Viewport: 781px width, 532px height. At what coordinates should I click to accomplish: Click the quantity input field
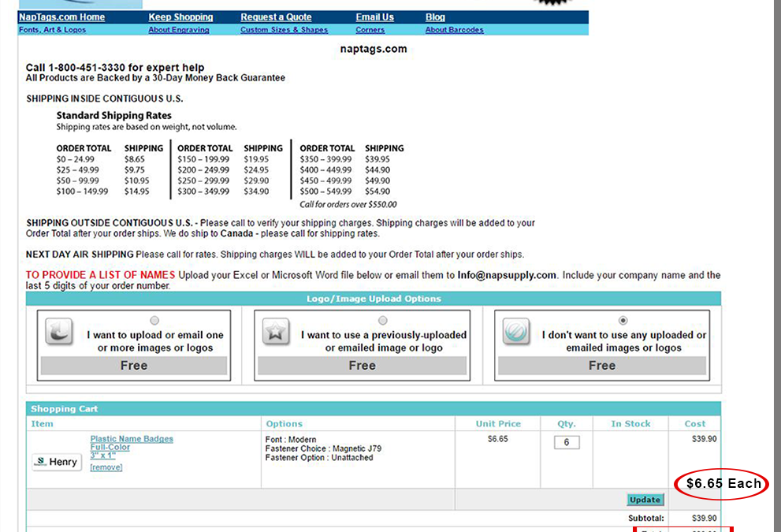point(566,442)
